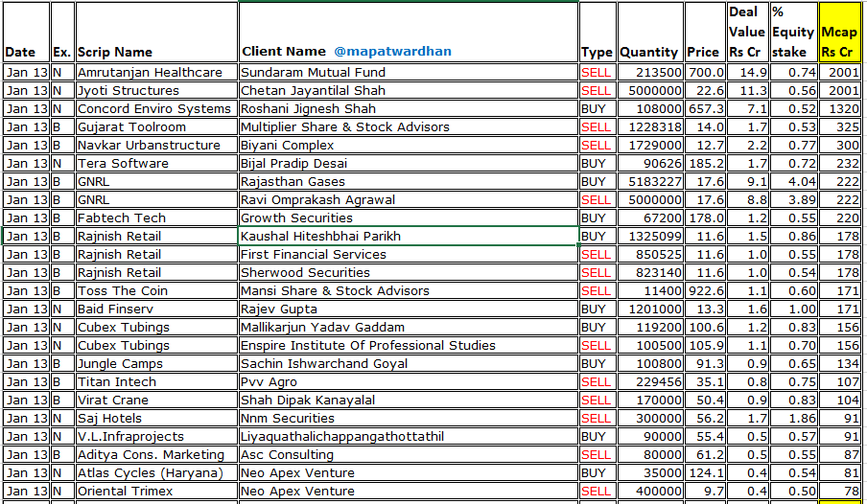Click the Shah Dipak Kanayalal cell
This screenshot has width=867, height=504.
tap(408, 401)
